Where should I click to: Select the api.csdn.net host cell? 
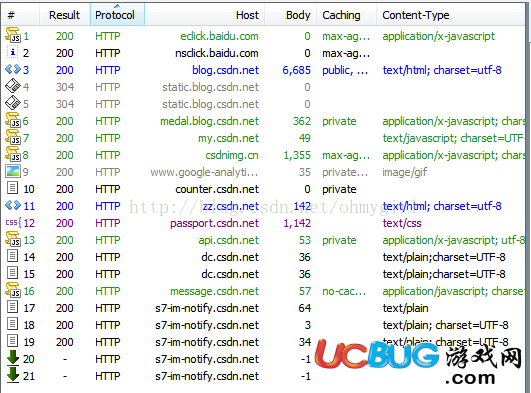pyautogui.click(x=229, y=240)
